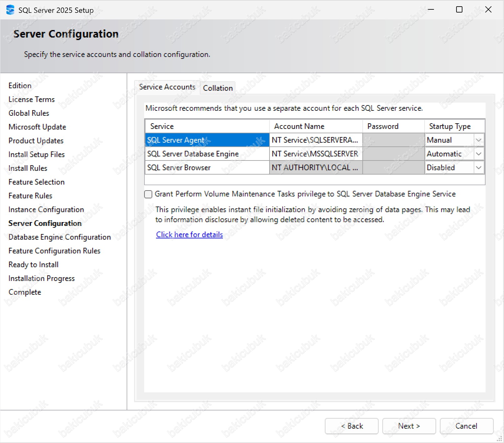Image resolution: width=504 pixels, height=443 pixels.
Task: Click the SQL Server Setup title bar icon
Action: (10, 10)
